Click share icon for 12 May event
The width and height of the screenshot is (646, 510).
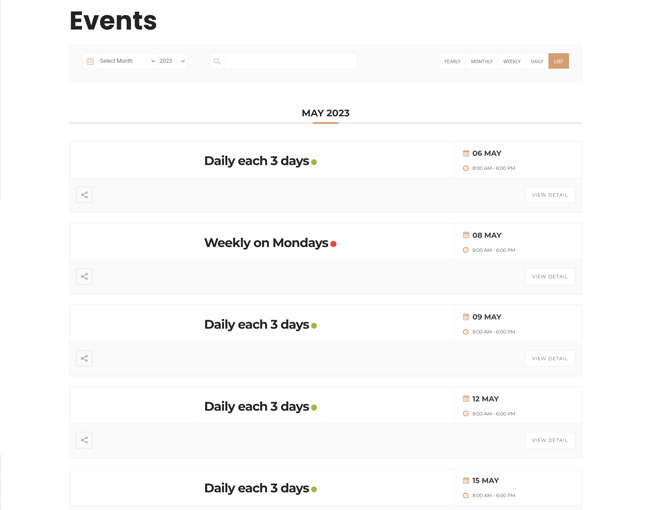pos(84,440)
